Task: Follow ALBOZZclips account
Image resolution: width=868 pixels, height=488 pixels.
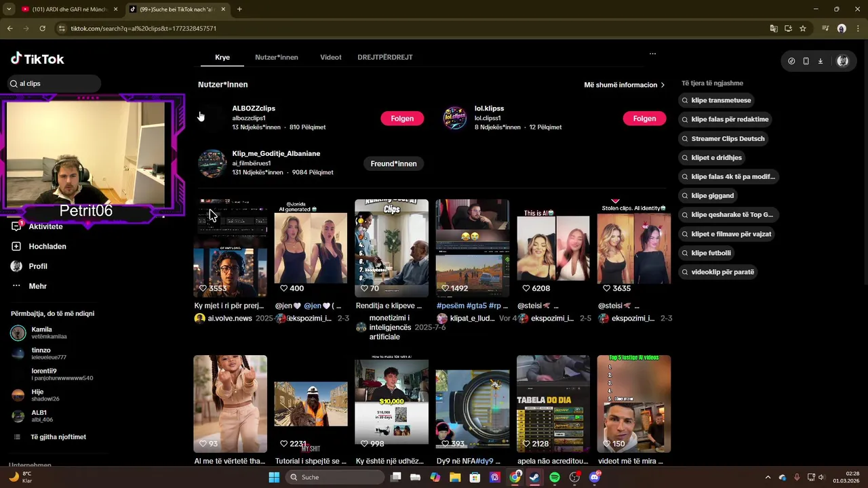Action: coord(402,118)
